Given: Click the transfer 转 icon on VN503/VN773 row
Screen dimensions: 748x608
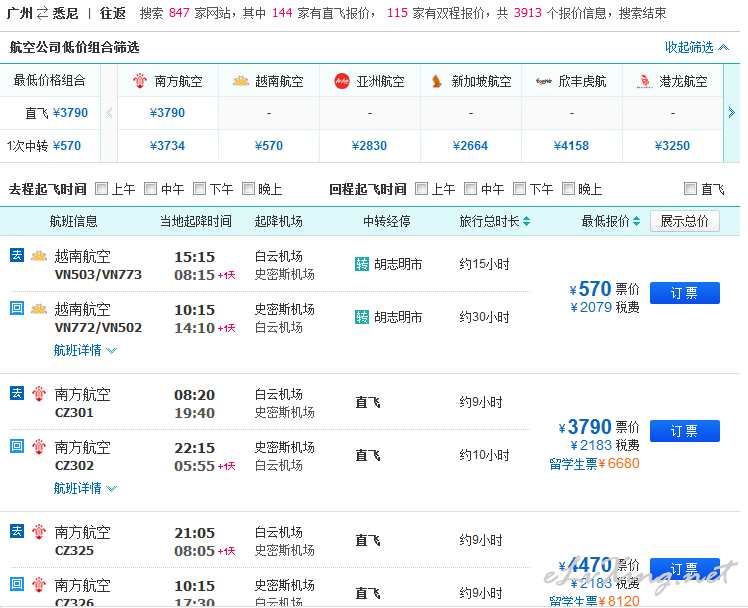Looking at the screenshot, I should tap(362, 264).
